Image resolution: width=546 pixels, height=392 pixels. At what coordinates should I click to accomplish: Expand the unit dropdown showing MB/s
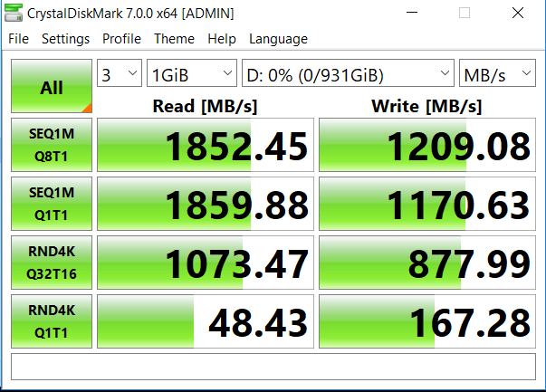coord(497,72)
